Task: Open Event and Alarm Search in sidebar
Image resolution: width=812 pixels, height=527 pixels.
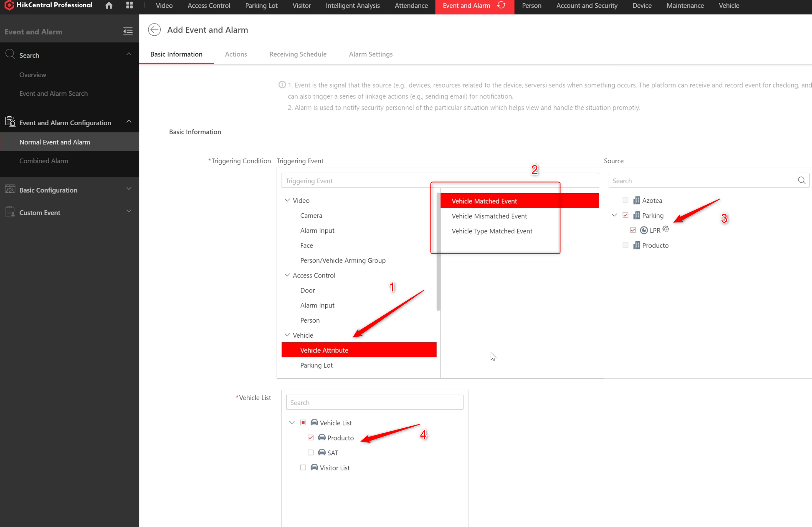Action: coord(53,93)
